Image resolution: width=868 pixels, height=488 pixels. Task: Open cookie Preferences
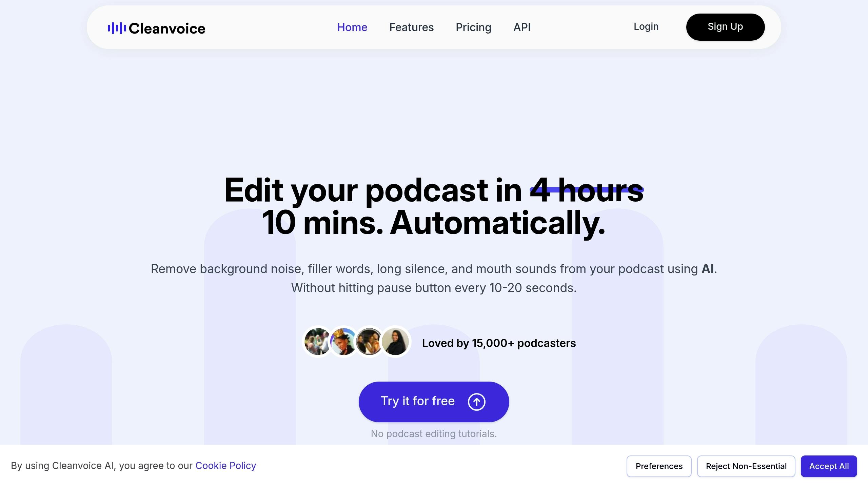(x=659, y=466)
